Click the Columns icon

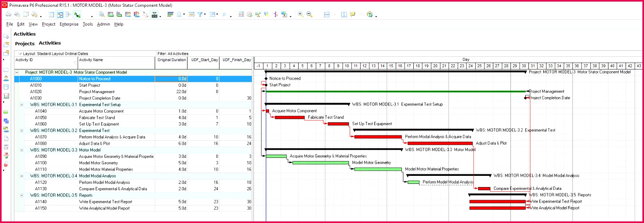pyautogui.click(x=179, y=14)
